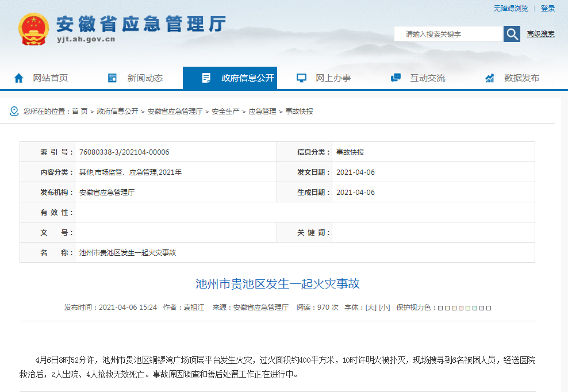Click 政府信息公开 in the breadcrumb
The image size is (568, 392).
tap(117, 112)
